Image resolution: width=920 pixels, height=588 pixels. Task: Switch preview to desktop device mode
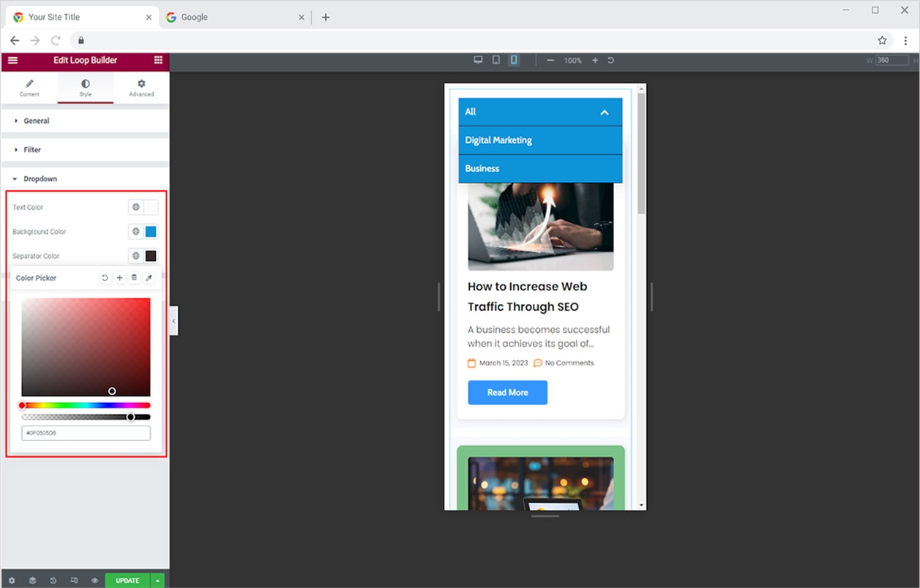pos(478,60)
